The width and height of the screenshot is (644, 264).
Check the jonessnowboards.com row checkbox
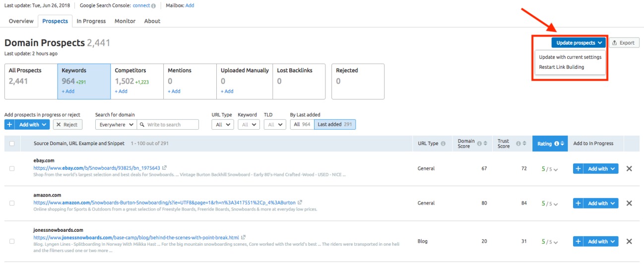point(12,242)
